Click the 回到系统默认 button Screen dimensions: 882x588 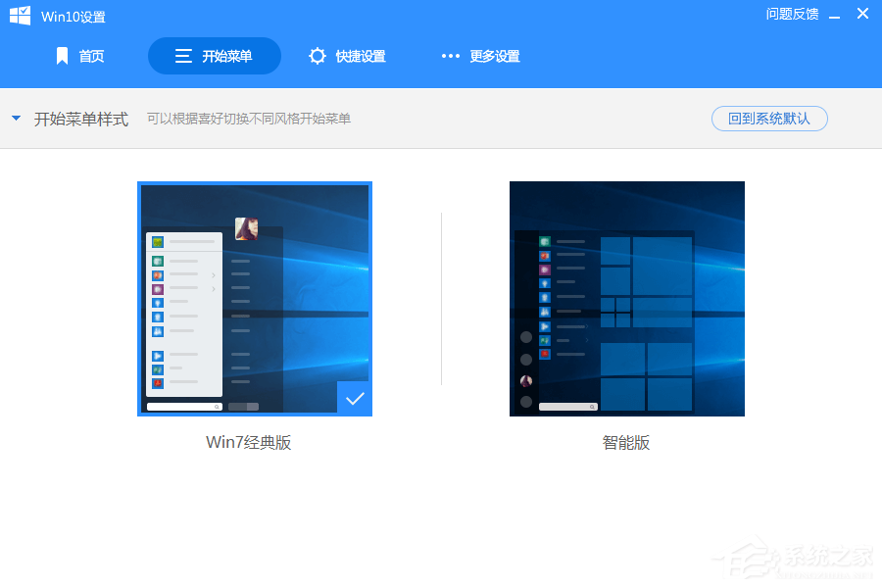pyautogui.click(x=769, y=118)
